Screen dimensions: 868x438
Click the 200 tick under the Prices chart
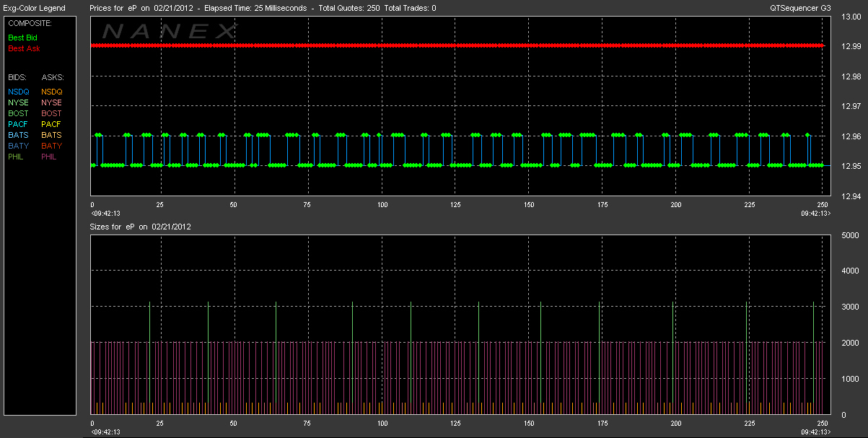pyautogui.click(x=675, y=205)
